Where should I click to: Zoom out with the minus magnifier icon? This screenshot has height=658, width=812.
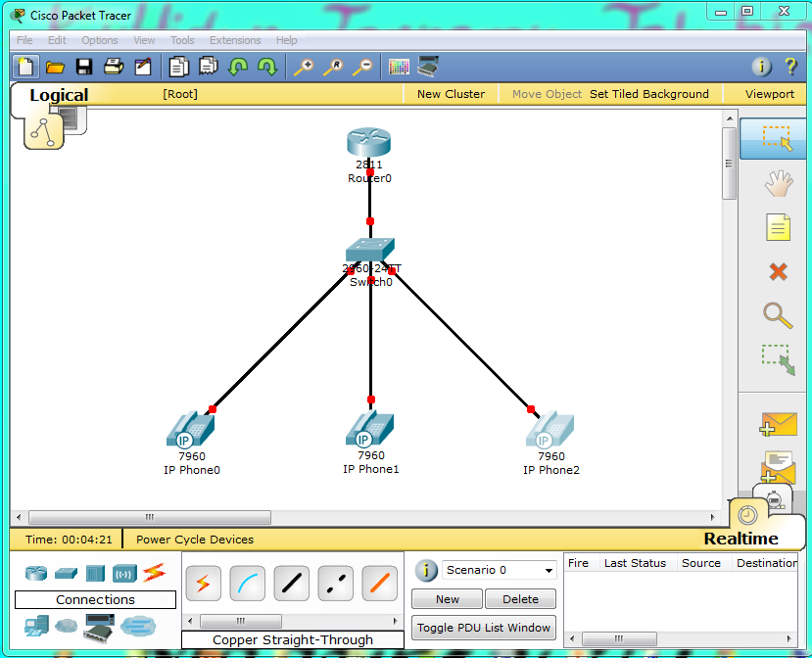[x=363, y=68]
